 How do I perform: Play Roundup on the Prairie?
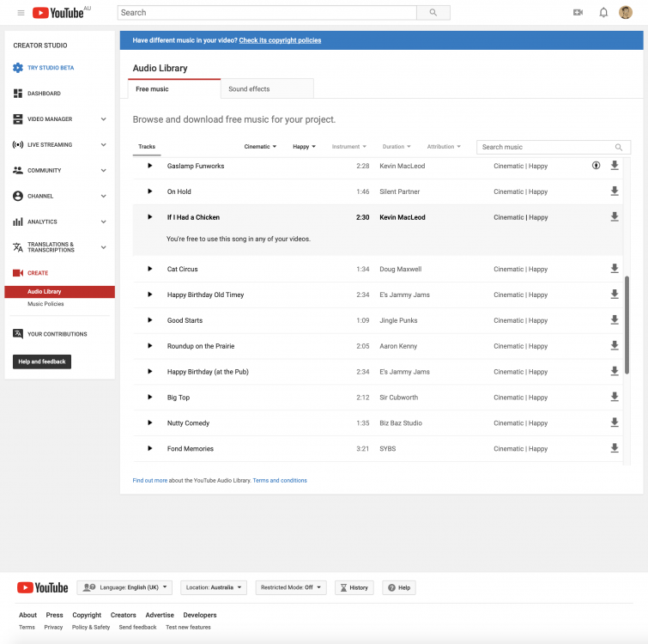(x=150, y=345)
